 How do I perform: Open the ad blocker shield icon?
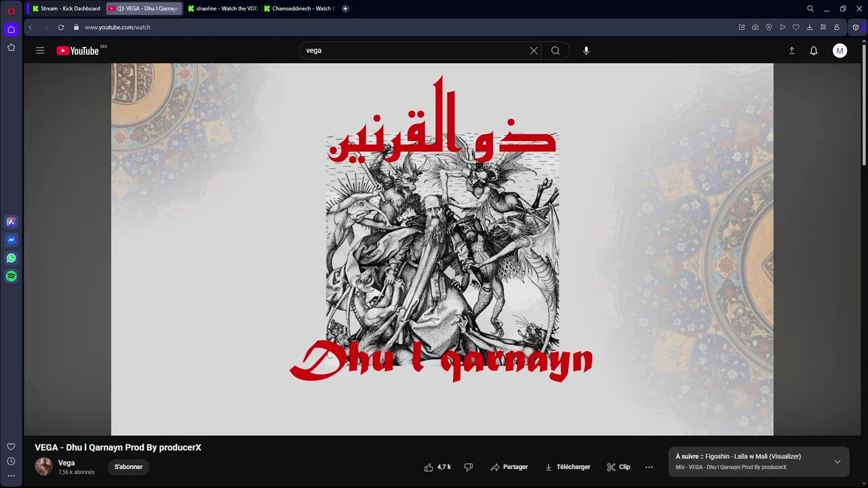pyautogui.click(x=769, y=27)
